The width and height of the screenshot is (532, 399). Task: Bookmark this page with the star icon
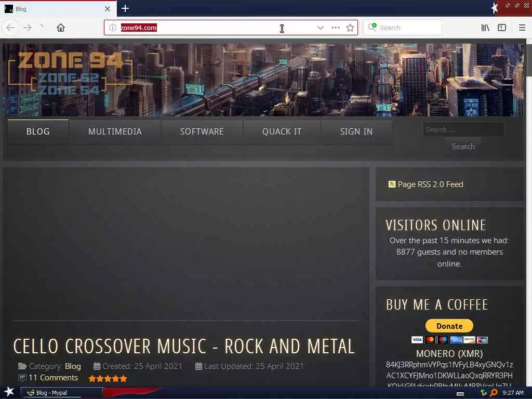[x=350, y=28]
